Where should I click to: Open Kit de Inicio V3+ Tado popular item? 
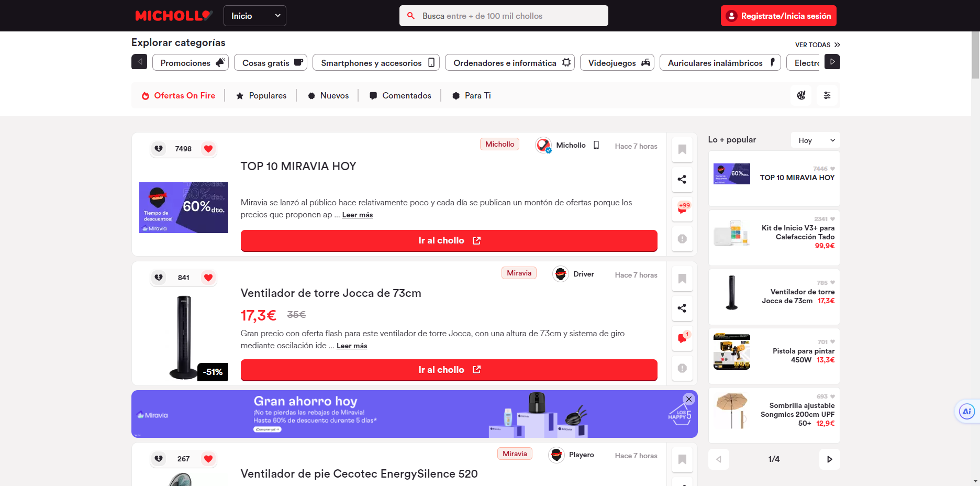tap(774, 238)
